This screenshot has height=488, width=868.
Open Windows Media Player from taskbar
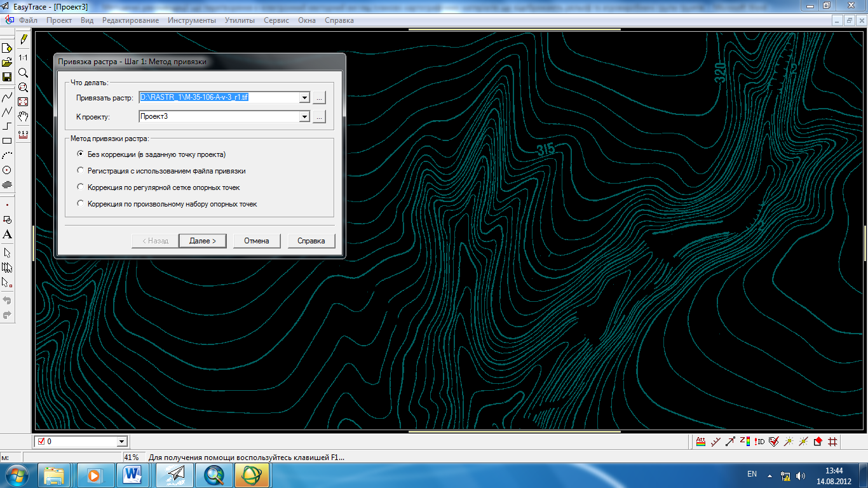95,475
